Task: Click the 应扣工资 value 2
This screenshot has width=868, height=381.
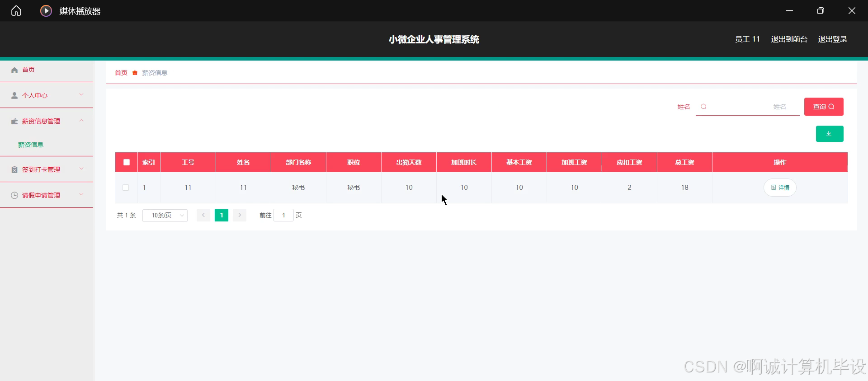Action: click(629, 188)
